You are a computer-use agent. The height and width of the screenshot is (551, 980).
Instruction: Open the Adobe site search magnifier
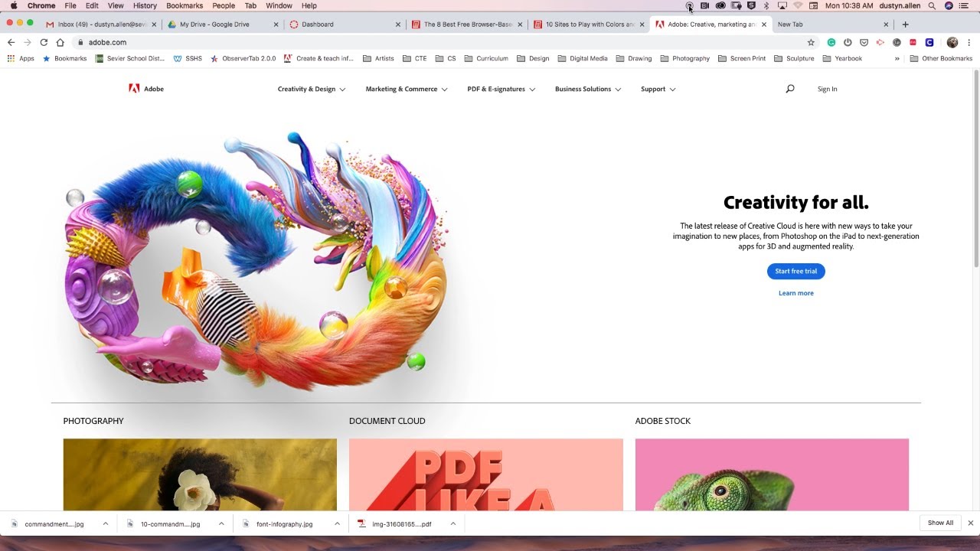pyautogui.click(x=790, y=89)
